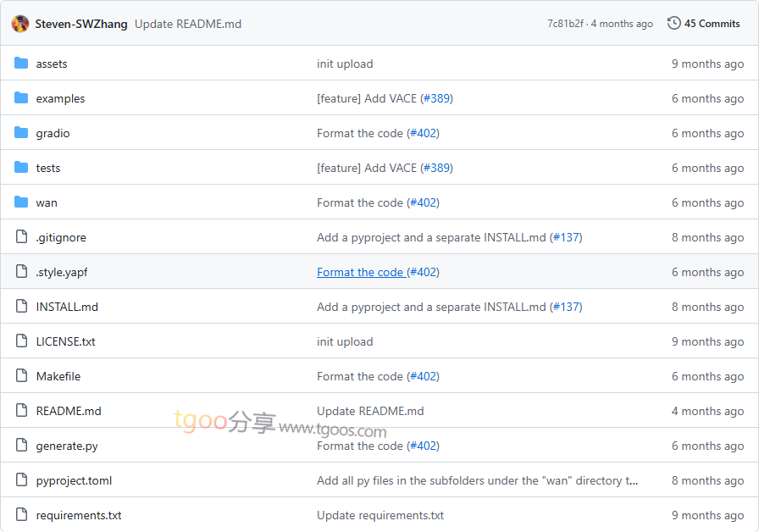Open commit hash 7c81b2f
This screenshot has width=759, height=532.
point(565,24)
